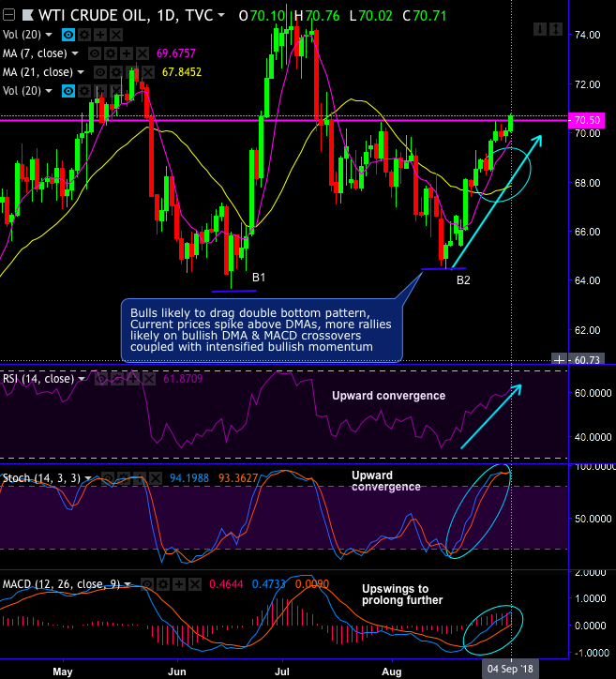The height and width of the screenshot is (679, 616).
Task: Open the WTI CRUDE OIL title dropdown
Action: click(221, 15)
